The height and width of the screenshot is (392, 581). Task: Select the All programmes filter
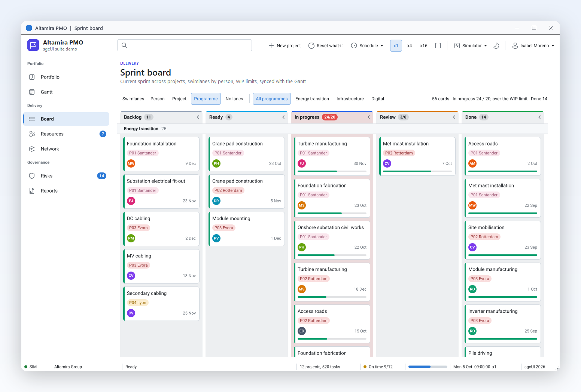coord(272,99)
